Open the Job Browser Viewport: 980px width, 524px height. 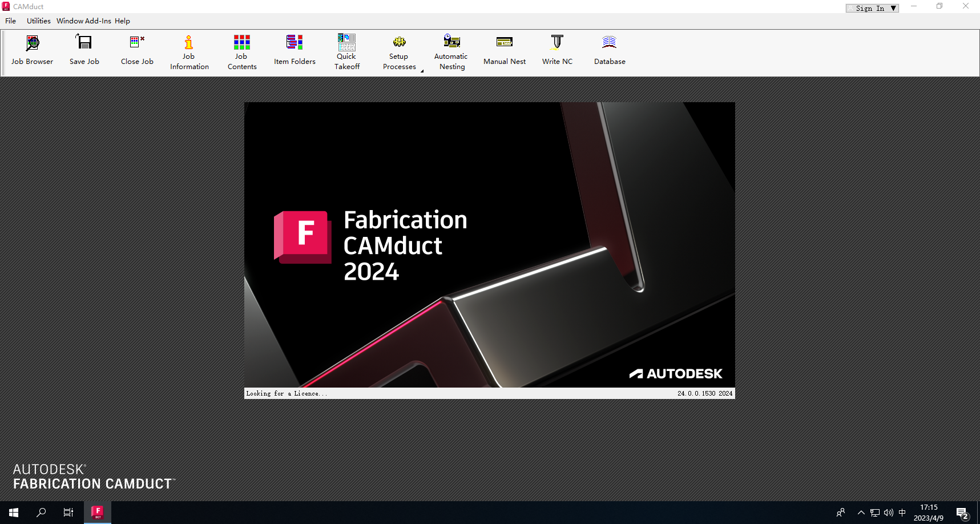pos(32,51)
